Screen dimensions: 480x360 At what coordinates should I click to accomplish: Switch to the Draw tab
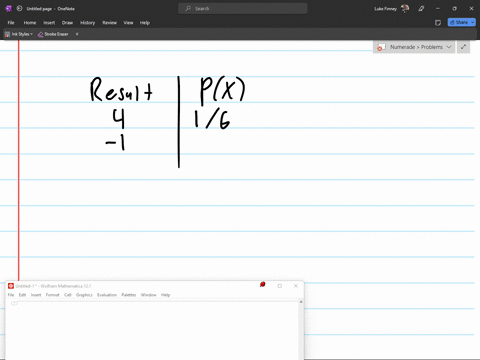(x=67, y=23)
